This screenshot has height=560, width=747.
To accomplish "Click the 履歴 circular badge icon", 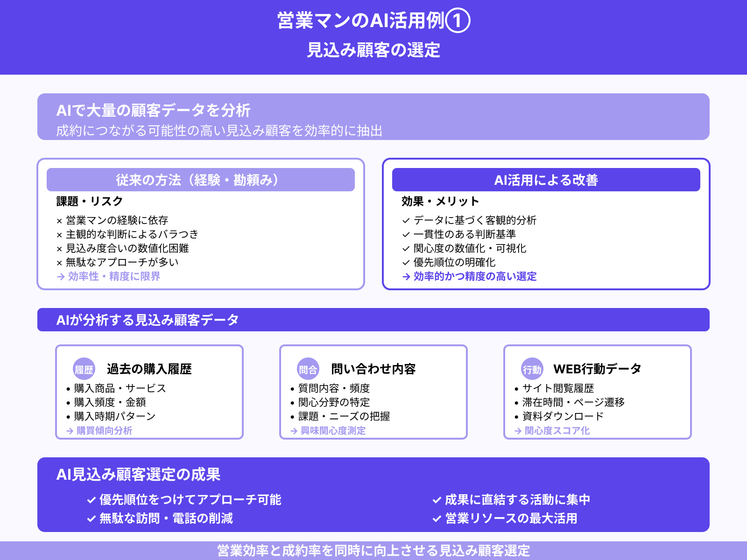I will pyautogui.click(x=84, y=369).
